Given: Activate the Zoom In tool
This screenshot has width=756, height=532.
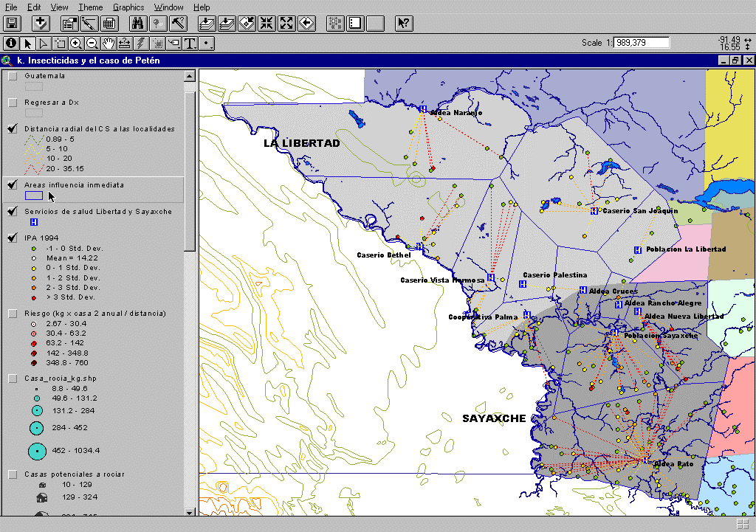Looking at the screenshot, I should coord(76,43).
